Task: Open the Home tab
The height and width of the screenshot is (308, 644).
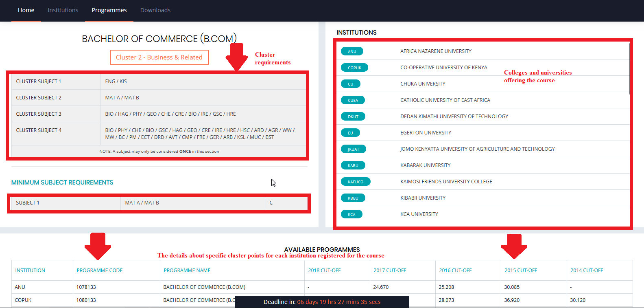Action: click(x=26, y=10)
